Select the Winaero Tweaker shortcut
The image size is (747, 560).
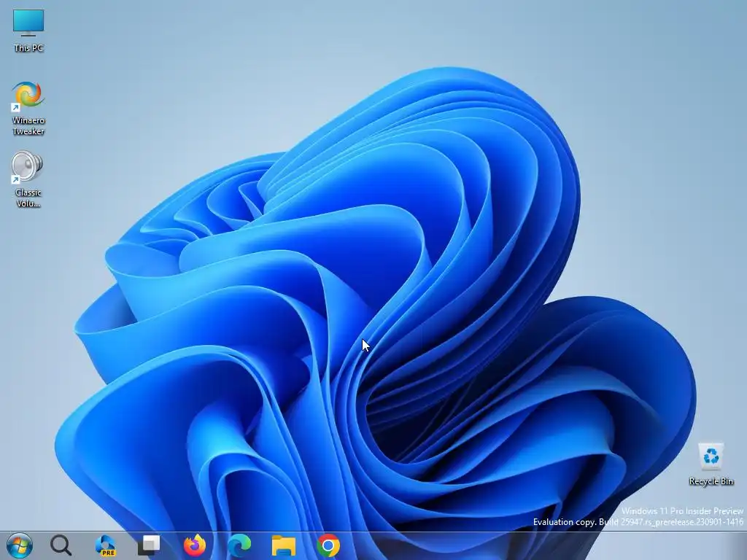coord(28,109)
